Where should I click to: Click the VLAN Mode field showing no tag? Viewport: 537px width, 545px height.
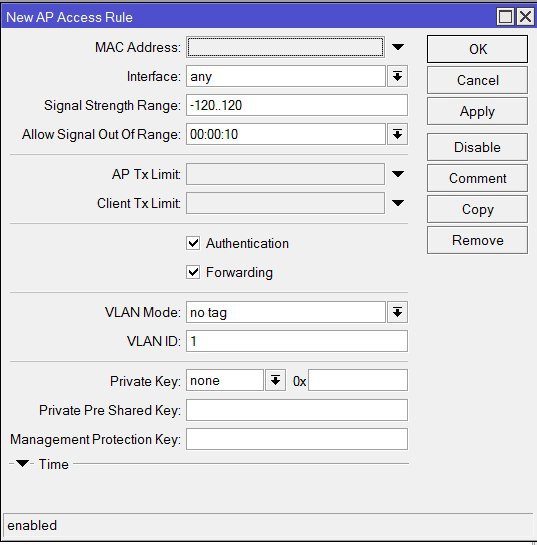(x=286, y=312)
